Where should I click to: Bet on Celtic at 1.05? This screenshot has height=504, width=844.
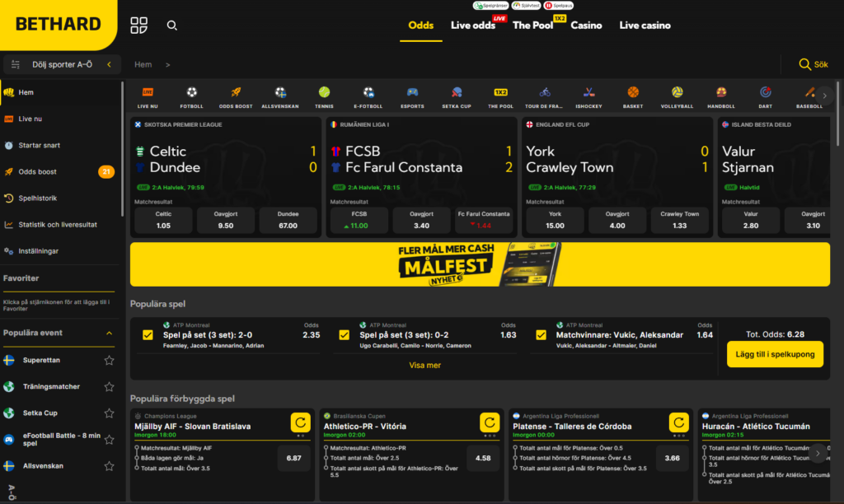point(163,220)
